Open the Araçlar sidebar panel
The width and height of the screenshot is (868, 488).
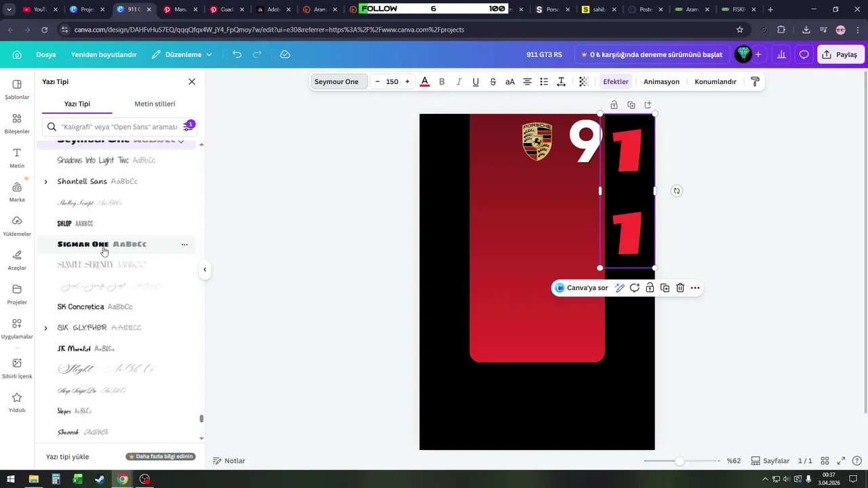pos(17,260)
